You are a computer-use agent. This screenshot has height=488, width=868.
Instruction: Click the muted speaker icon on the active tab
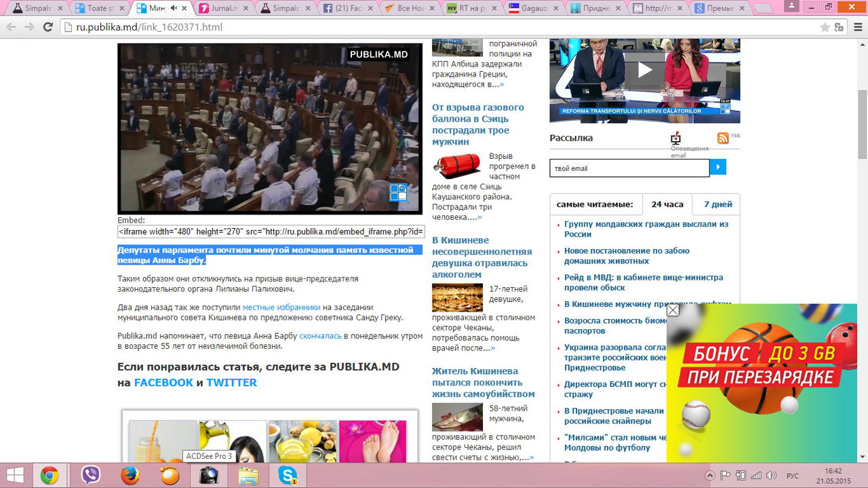(174, 8)
